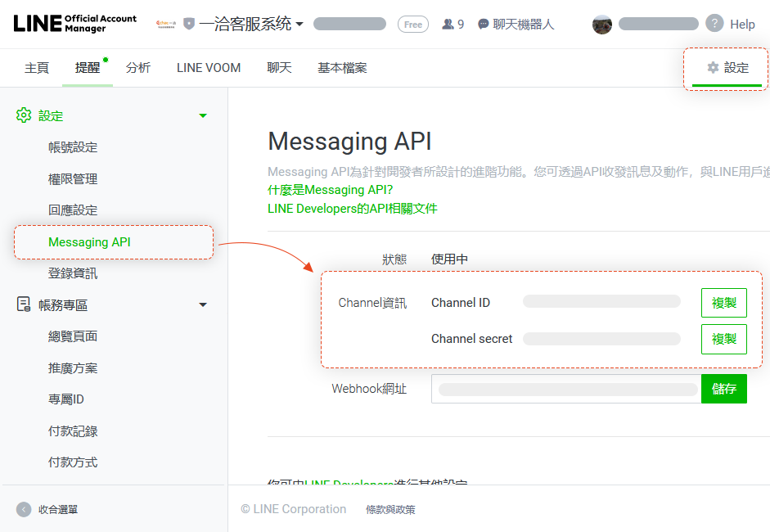Viewport: 770px width, 532px height.
Task: Open the 什麼是Messaging API? link
Action: [x=330, y=190]
